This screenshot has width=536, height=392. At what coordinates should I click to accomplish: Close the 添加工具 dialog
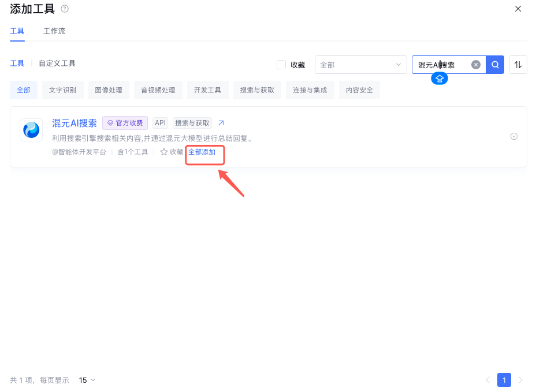(x=518, y=9)
